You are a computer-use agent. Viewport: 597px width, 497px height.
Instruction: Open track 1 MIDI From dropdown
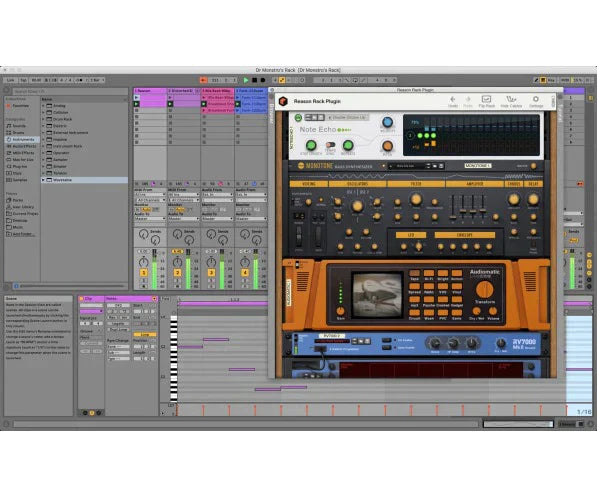(150, 194)
